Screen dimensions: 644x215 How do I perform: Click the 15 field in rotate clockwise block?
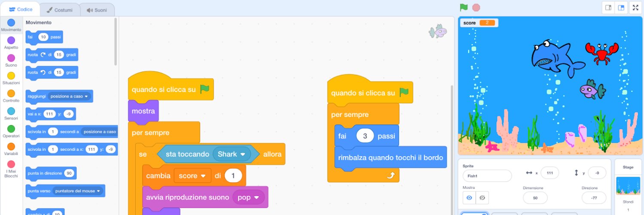(59, 55)
